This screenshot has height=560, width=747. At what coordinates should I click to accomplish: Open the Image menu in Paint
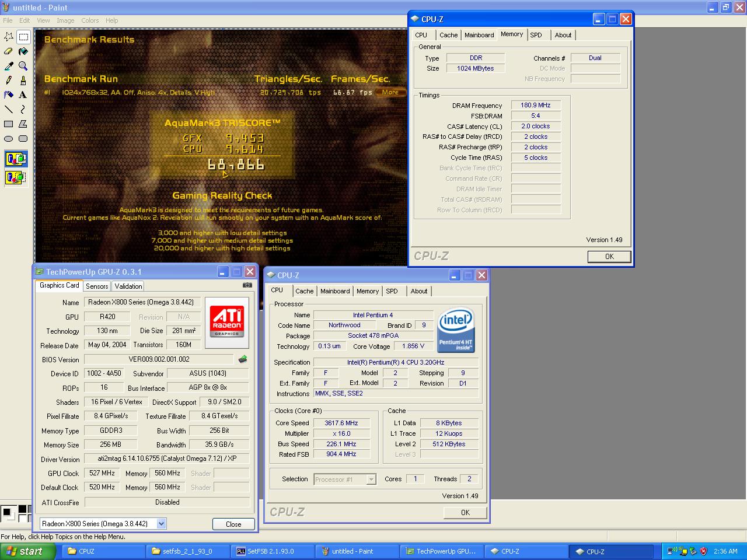65,20
